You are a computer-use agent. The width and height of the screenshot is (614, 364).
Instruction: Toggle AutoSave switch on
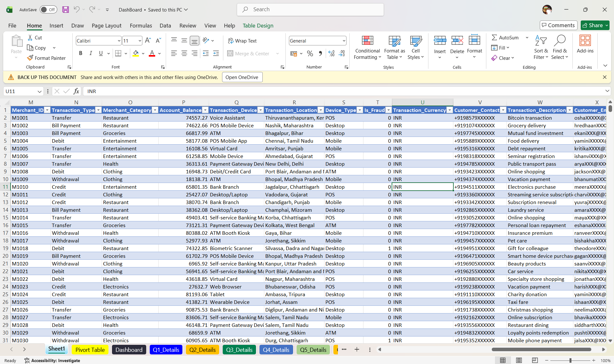[48, 10]
